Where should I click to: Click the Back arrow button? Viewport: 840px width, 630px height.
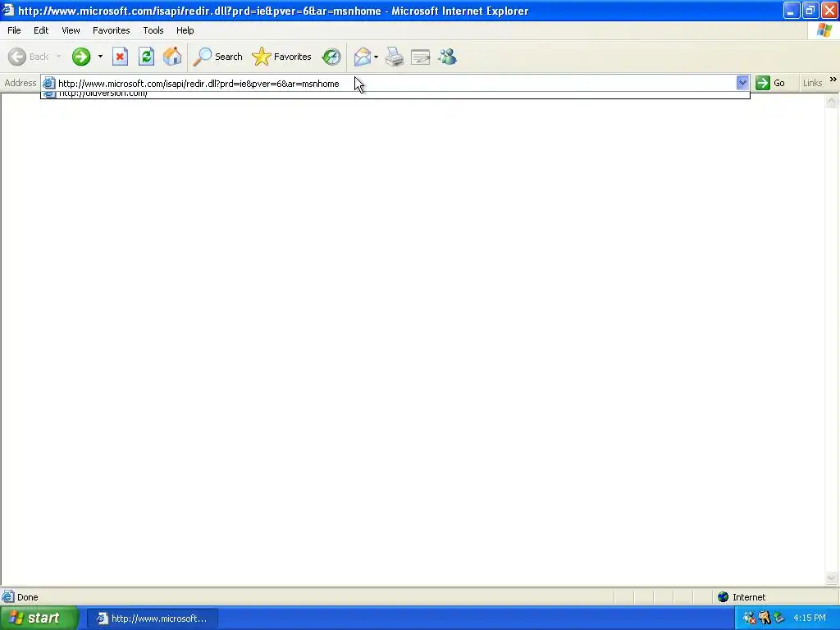(29, 57)
